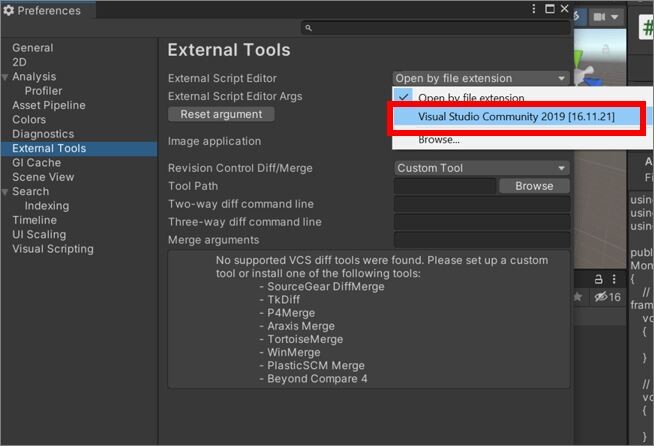Open Indexing preferences
The width and height of the screenshot is (654, 446).
(47, 206)
